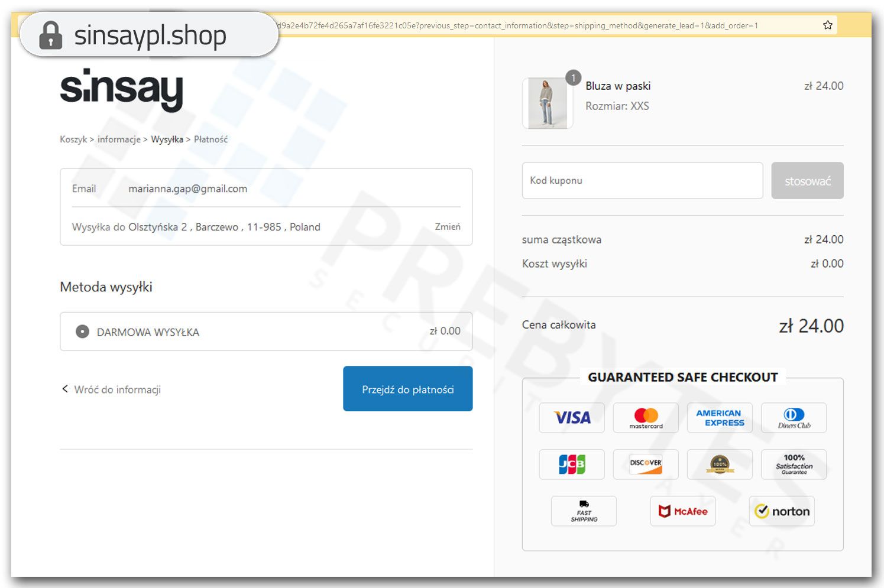Select the Wysyłka breadcrumb step
Viewport: 884px width, 588px height.
pyautogui.click(x=167, y=139)
